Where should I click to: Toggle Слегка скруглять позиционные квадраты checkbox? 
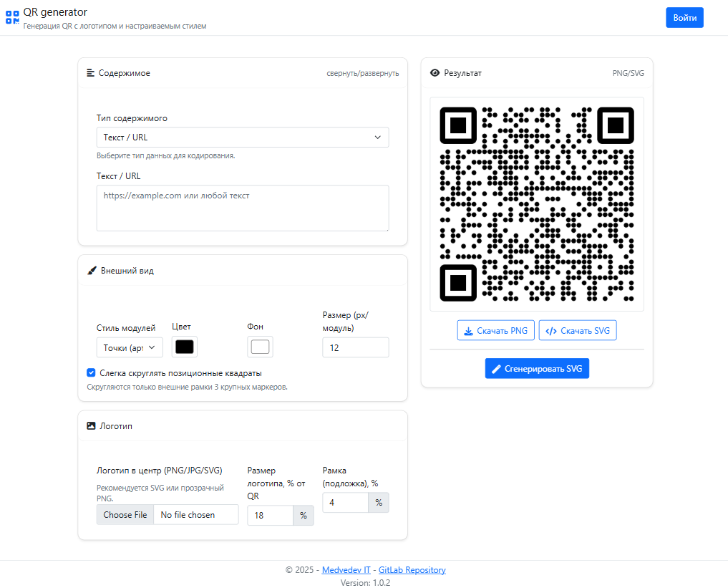[x=91, y=372]
